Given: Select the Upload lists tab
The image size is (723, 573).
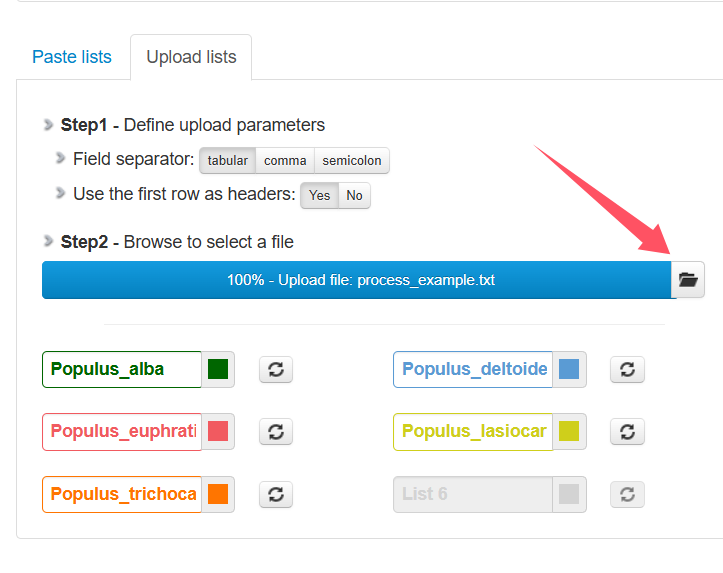Looking at the screenshot, I should (191, 57).
